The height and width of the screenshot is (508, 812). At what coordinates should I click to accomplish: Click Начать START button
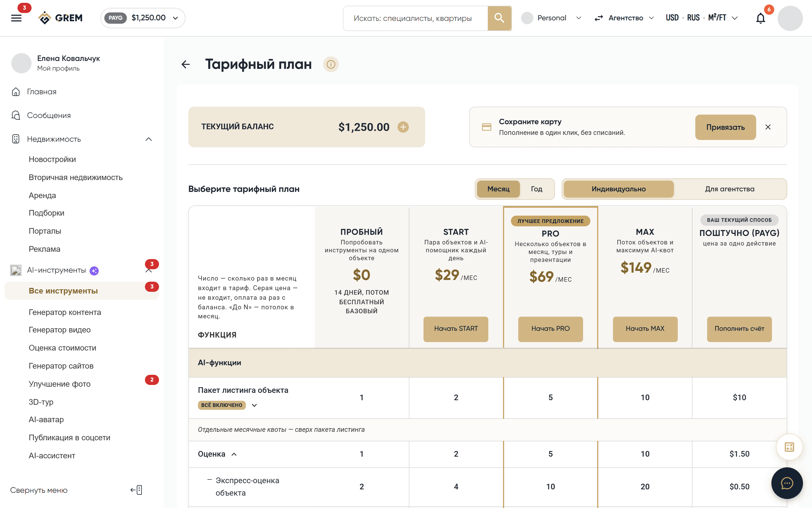(x=456, y=329)
